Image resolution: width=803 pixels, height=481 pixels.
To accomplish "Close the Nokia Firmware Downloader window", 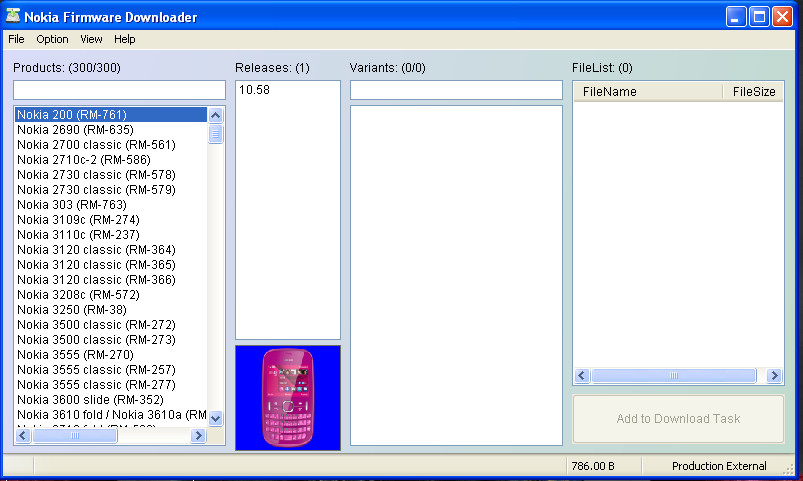I will (x=783, y=16).
